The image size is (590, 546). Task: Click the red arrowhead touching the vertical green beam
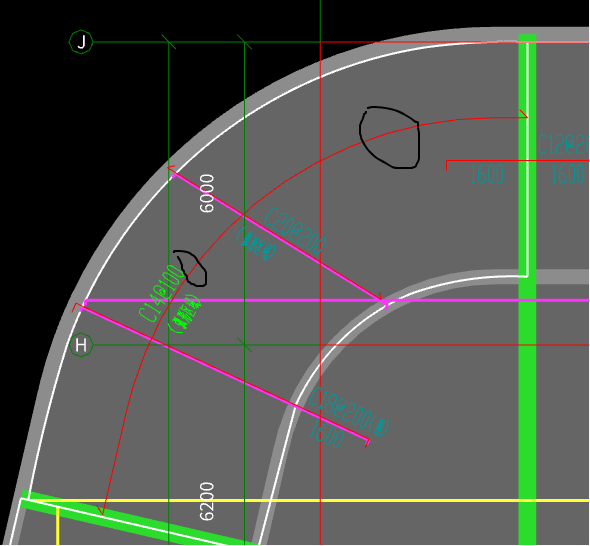(523, 114)
